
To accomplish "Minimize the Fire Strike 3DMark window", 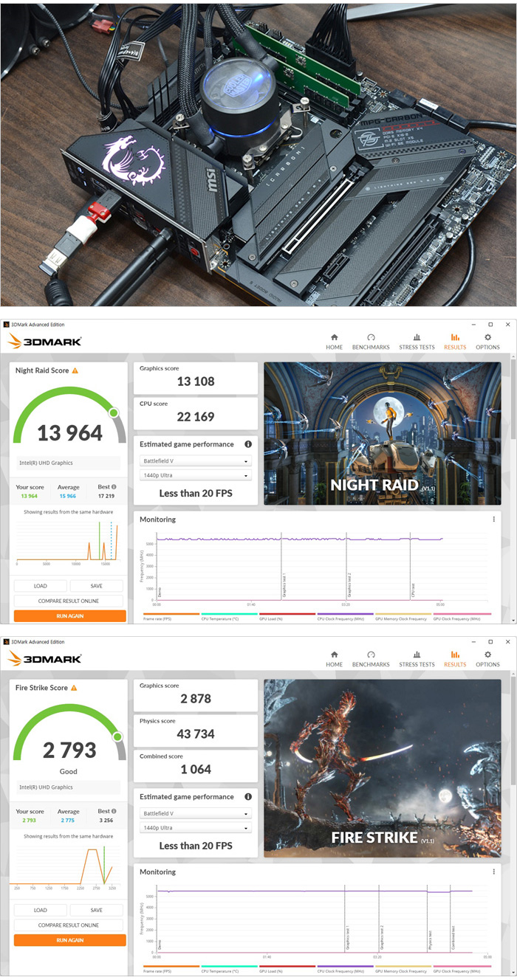I will coord(473,641).
